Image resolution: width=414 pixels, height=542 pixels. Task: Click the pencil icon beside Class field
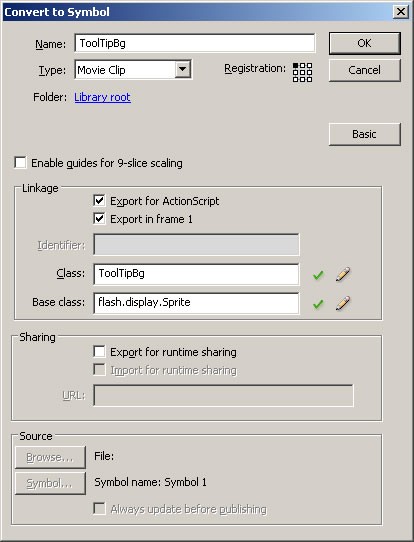[343, 274]
